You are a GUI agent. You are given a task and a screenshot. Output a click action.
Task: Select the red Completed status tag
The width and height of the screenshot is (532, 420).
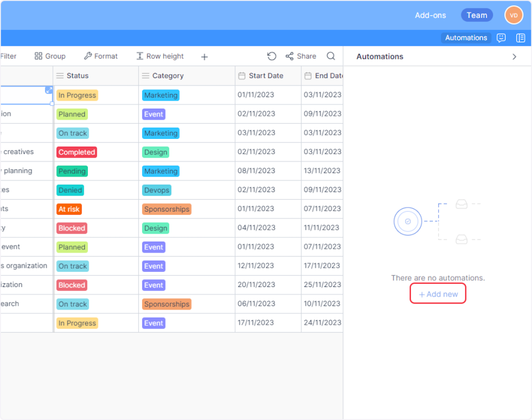[77, 152]
